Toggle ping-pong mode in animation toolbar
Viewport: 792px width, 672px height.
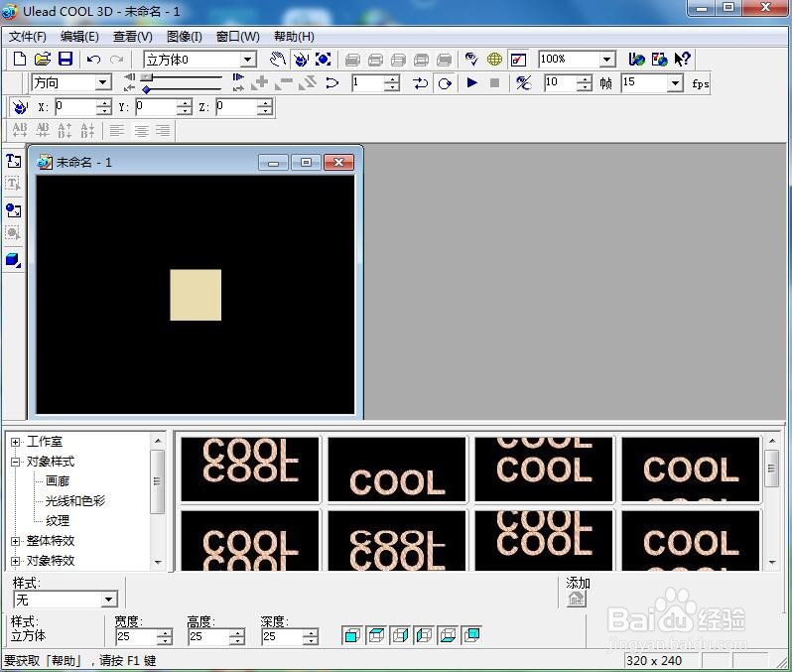tap(420, 82)
